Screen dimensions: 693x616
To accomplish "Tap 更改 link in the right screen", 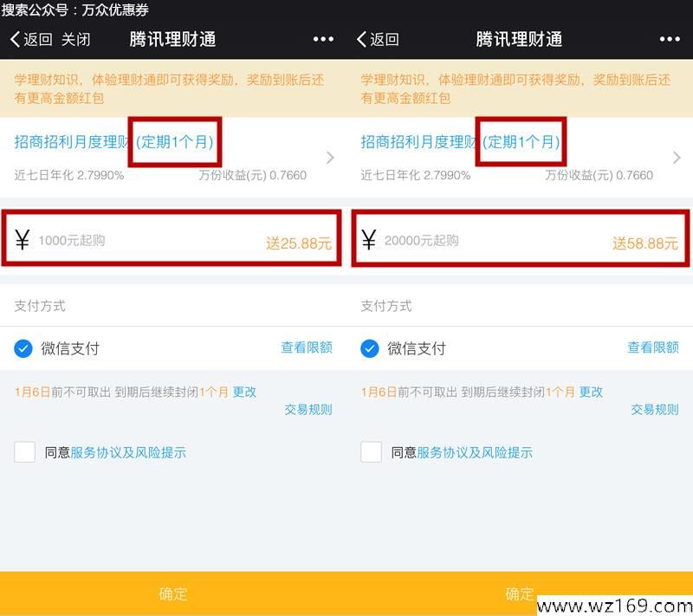I will pyautogui.click(x=591, y=392).
